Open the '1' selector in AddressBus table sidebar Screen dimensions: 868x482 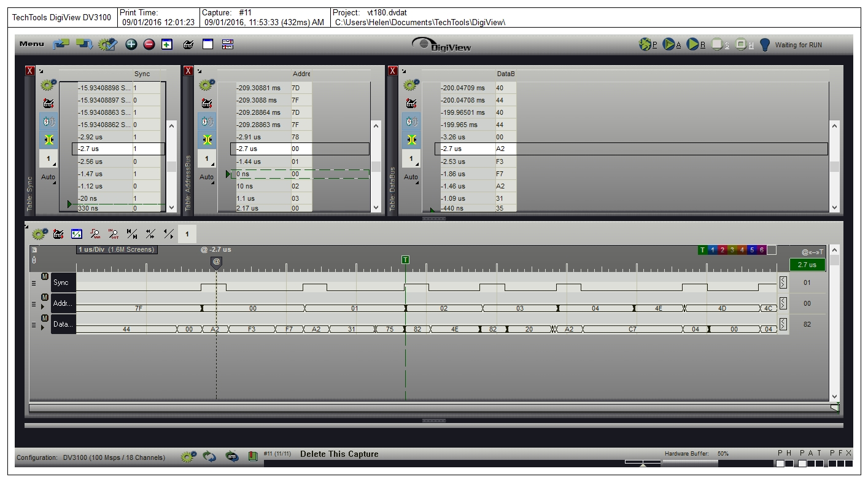pyautogui.click(x=206, y=159)
